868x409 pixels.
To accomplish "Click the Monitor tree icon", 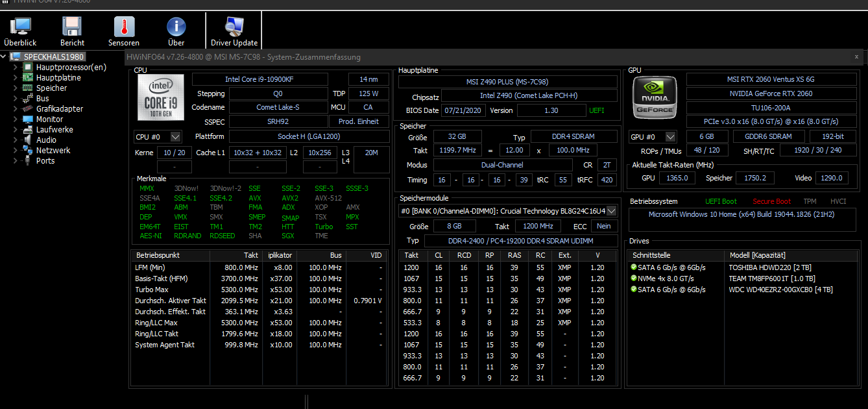I will [x=27, y=119].
